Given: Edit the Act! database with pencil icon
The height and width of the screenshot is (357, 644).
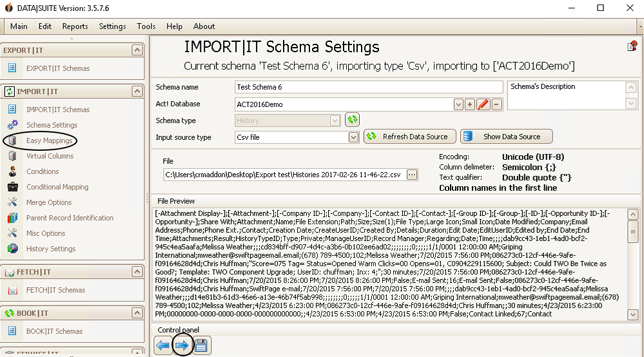Looking at the screenshot, I should click(483, 104).
